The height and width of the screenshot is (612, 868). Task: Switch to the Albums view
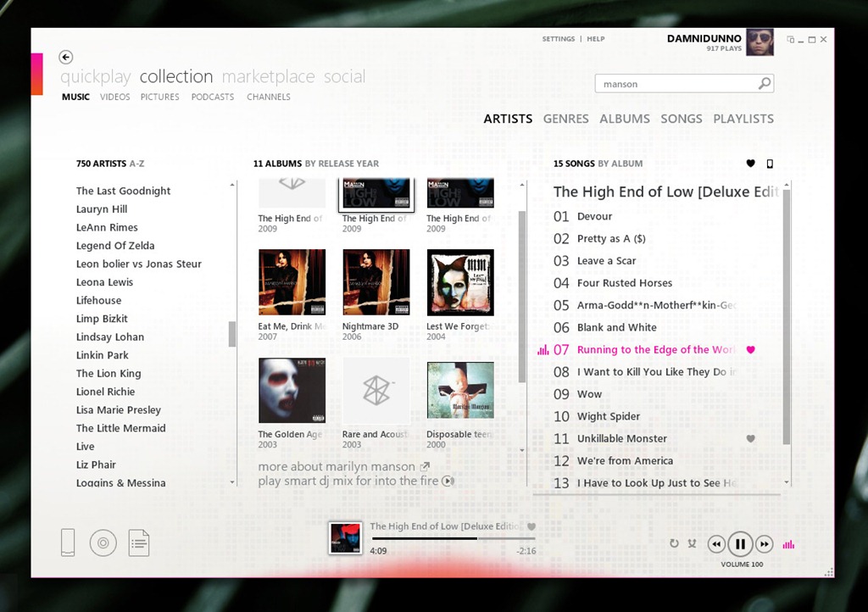[x=625, y=119]
